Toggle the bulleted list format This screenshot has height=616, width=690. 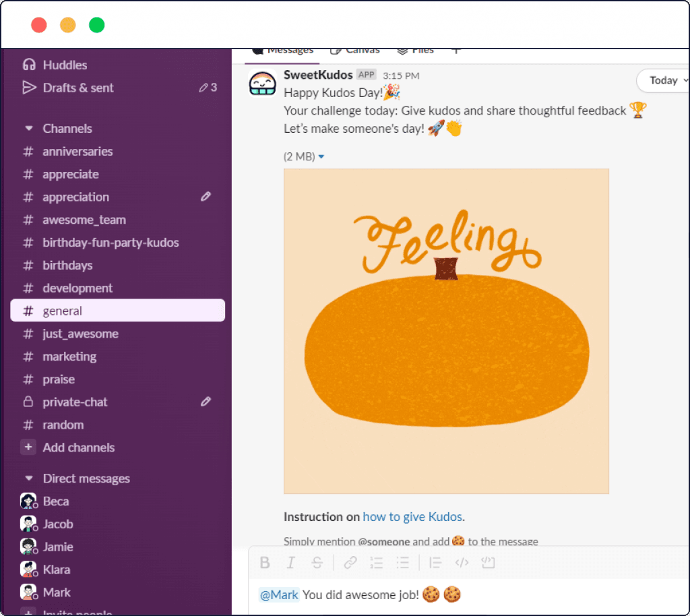[x=402, y=563]
